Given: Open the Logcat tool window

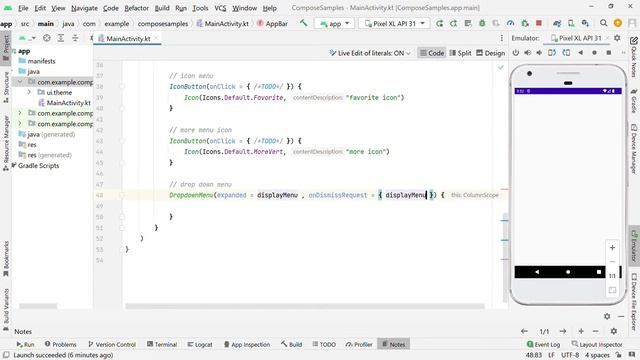Looking at the screenshot, I should coord(200,344).
